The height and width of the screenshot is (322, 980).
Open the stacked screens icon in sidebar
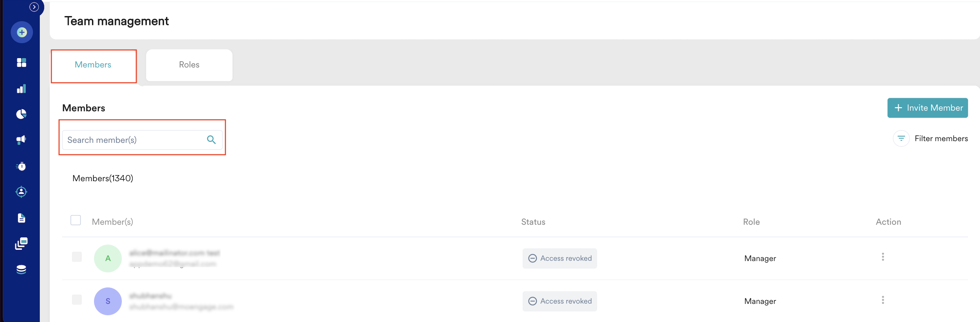(x=22, y=244)
